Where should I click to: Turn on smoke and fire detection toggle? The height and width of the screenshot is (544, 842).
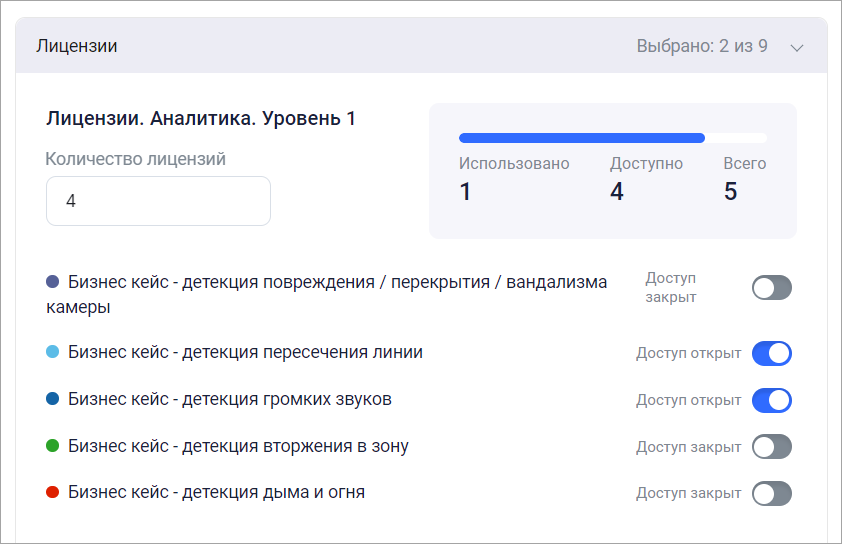tap(771, 493)
